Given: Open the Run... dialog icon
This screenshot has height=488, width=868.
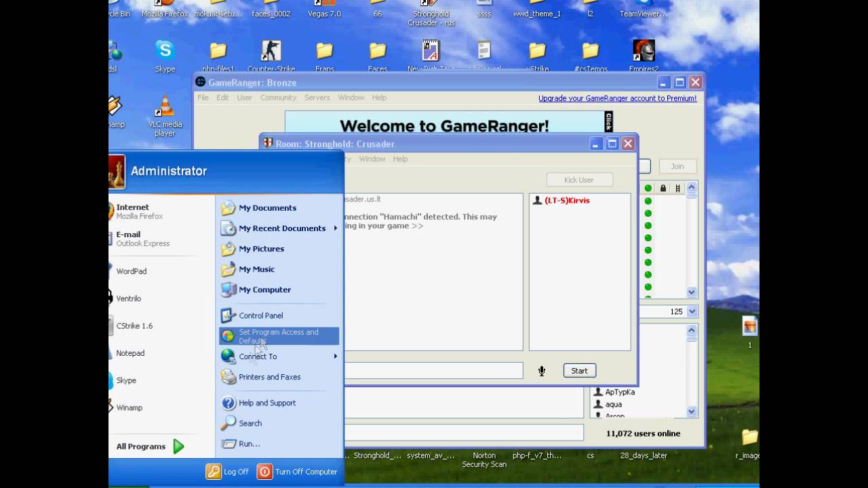Looking at the screenshot, I should point(229,443).
